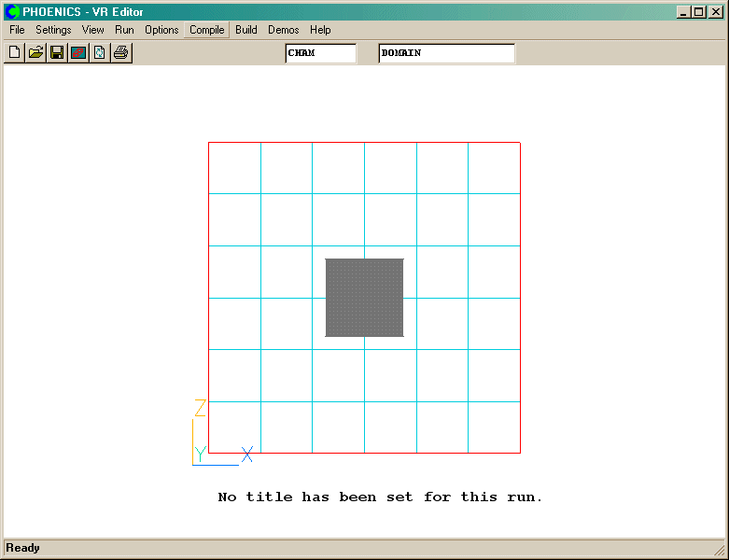Image resolution: width=729 pixels, height=560 pixels.
Task: Click the Open file folder icon
Action: (35, 53)
